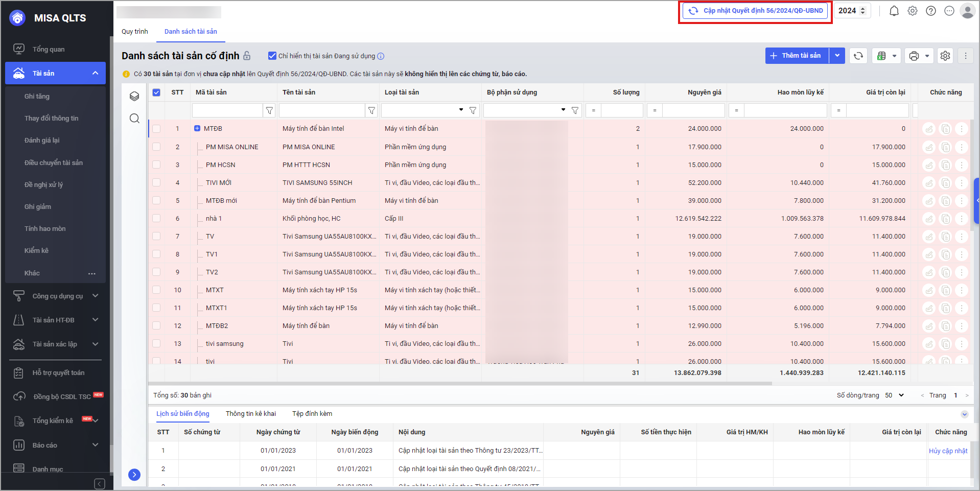Click the edit icon for row MTĐB

click(x=929, y=129)
